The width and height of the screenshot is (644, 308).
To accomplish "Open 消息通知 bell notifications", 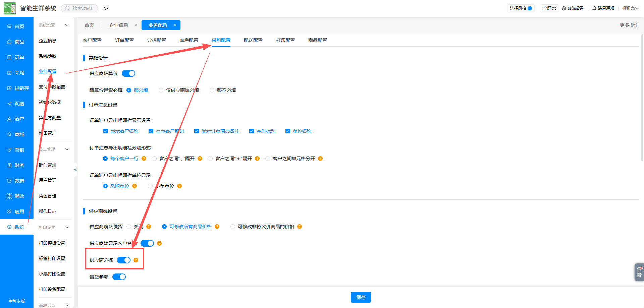I will coord(603,8).
